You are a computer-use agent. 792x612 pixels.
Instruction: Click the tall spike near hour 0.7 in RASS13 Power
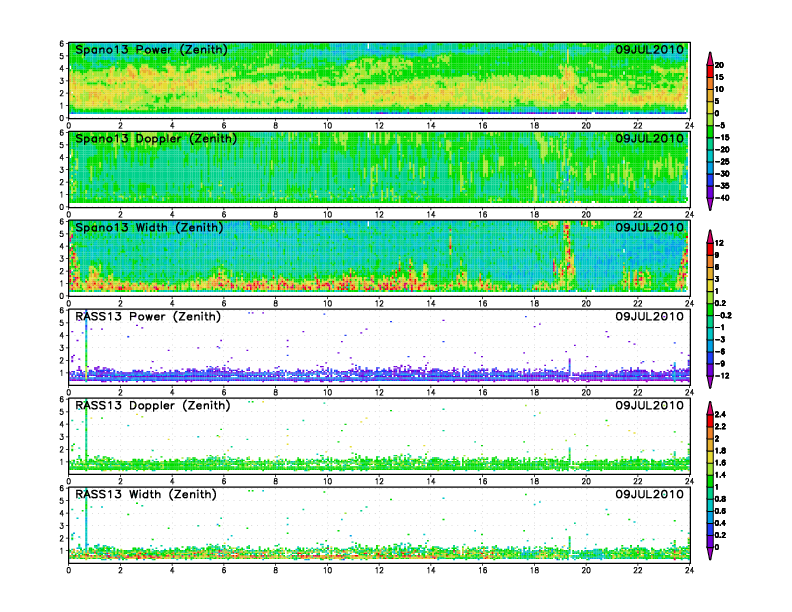click(86, 345)
